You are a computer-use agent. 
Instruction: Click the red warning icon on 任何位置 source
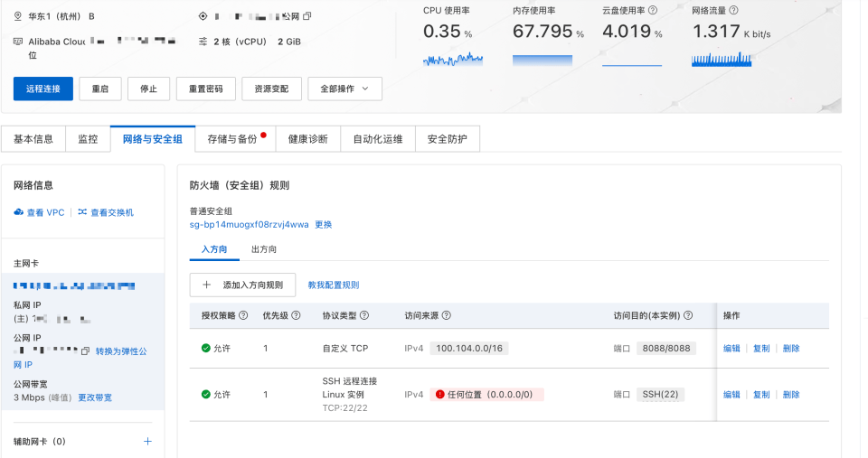coord(440,395)
